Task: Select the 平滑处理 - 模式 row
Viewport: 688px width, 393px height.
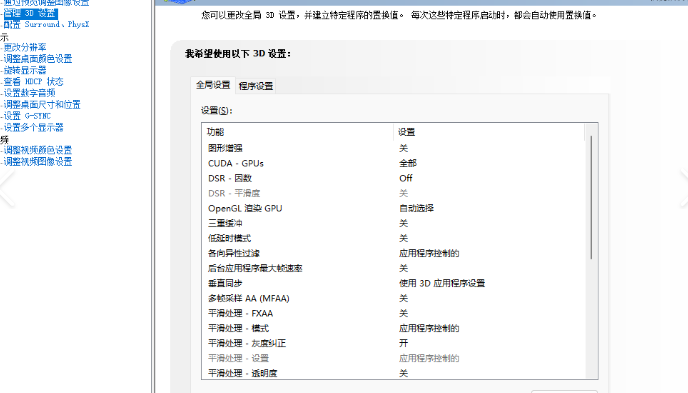Action: click(x=394, y=328)
